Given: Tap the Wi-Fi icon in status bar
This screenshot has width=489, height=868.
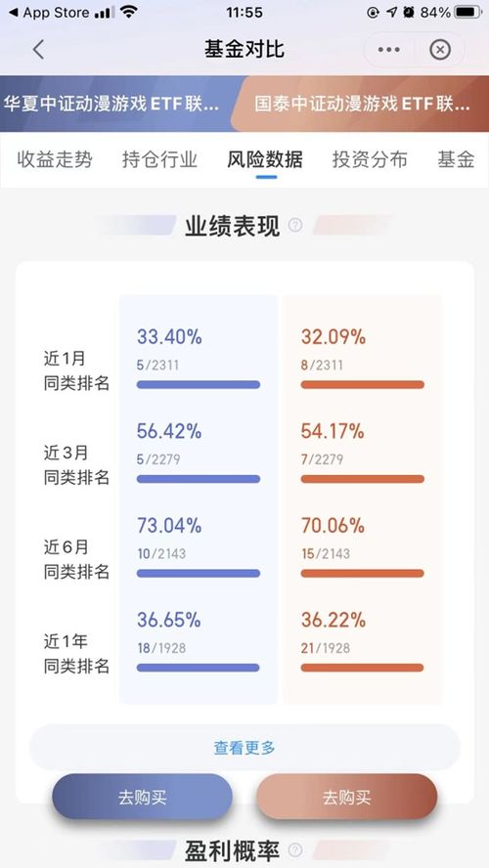Looking at the screenshot, I should pos(129,12).
